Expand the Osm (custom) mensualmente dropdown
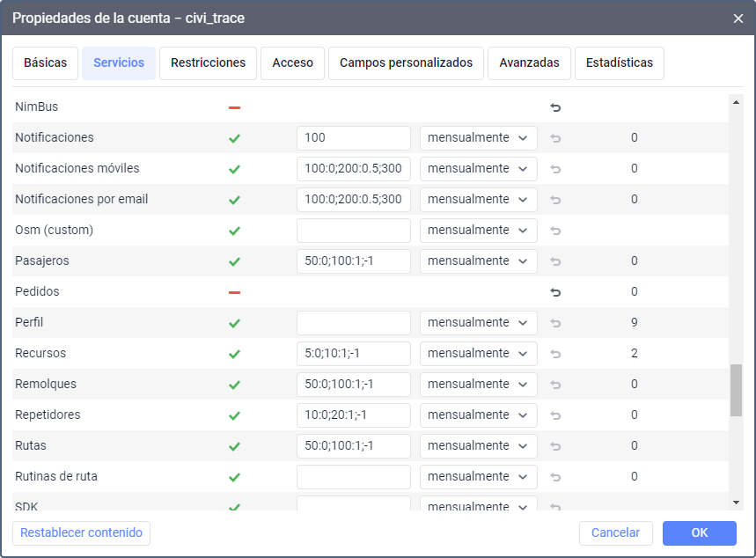Screen dimensions: 756x558 (x=478, y=231)
